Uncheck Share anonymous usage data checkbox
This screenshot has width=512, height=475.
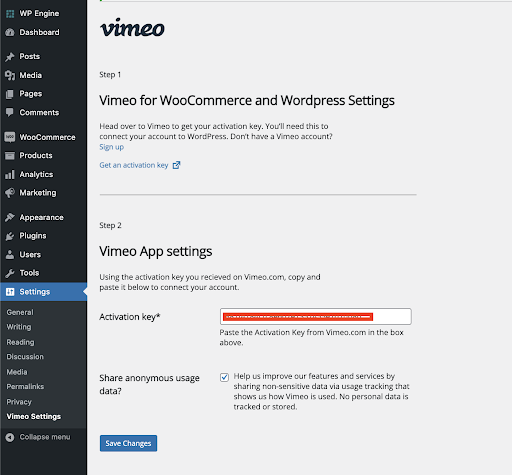(224, 377)
